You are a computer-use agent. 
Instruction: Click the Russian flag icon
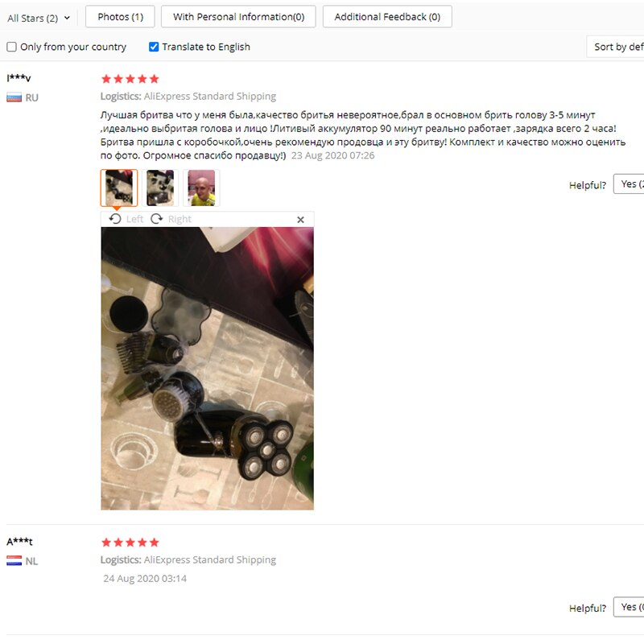click(x=14, y=97)
